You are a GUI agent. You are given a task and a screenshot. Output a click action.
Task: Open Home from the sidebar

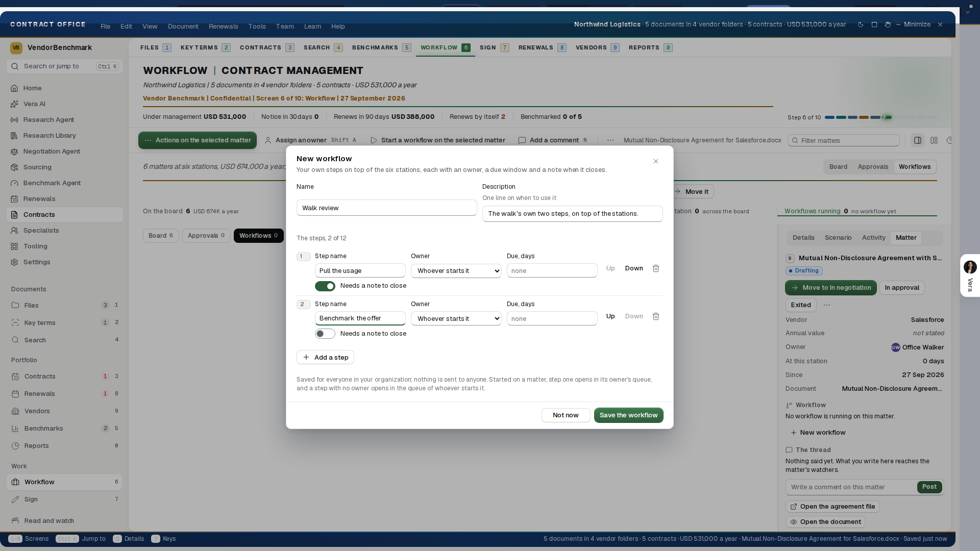tap(64, 88)
